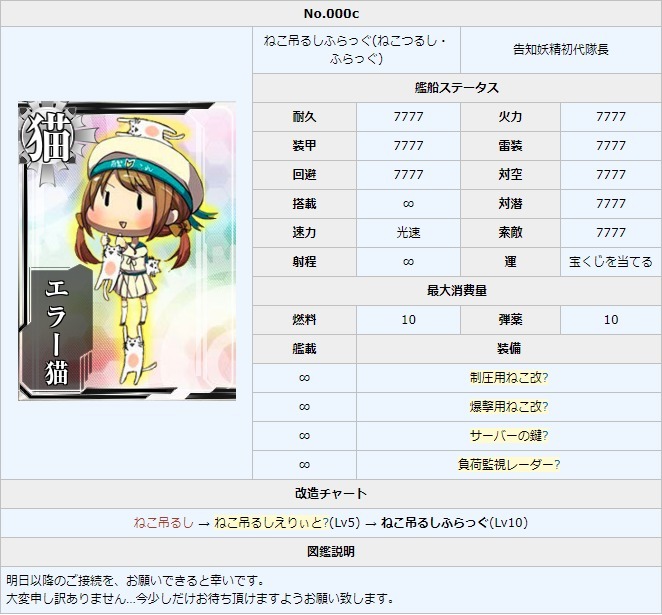Viewport: 662px width, 615px height.
Task: Click the 雷装 stat label
Action: click(x=510, y=146)
